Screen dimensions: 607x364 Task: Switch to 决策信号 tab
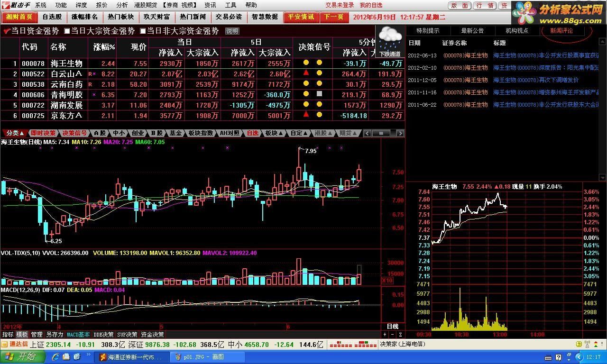coord(75,133)
